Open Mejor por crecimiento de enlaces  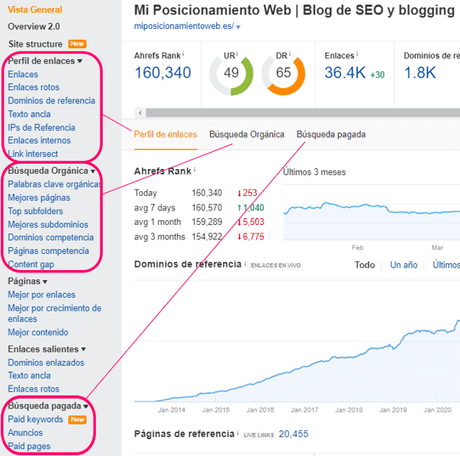point(55,313)
